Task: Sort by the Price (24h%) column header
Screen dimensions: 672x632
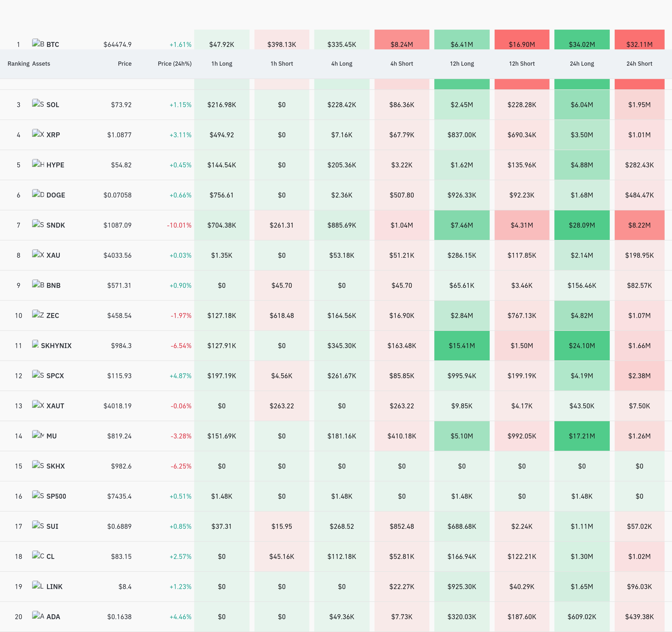Action: coord(174,63)
